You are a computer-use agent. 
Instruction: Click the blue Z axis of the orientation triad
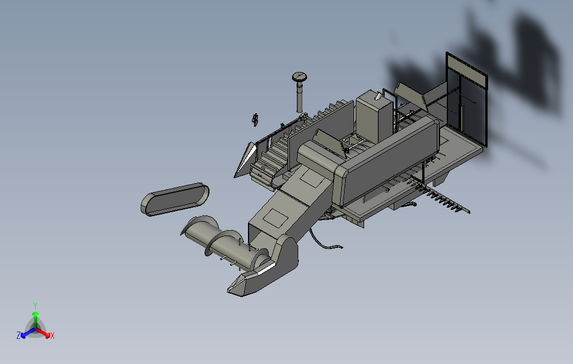click(25, 334)
